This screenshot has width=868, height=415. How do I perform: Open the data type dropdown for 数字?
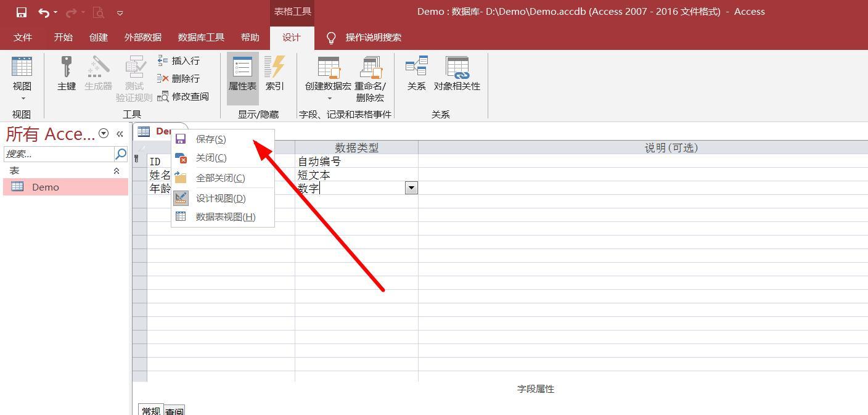tap(411, 187)
